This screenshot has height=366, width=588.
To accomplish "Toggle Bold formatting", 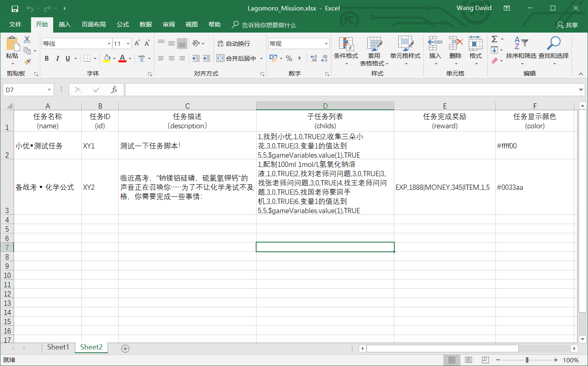I will pos(47,59).
